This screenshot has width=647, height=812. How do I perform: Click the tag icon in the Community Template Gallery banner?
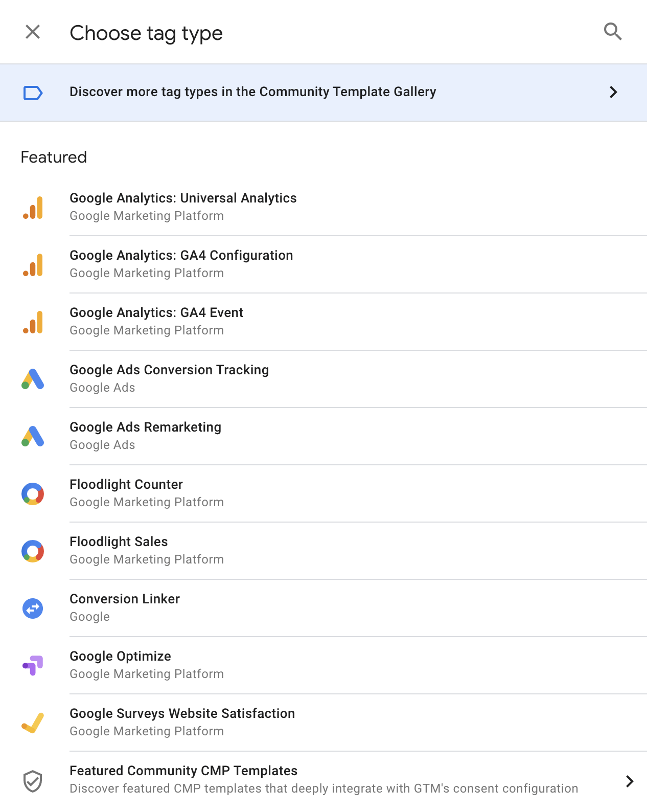pos(33,93)
